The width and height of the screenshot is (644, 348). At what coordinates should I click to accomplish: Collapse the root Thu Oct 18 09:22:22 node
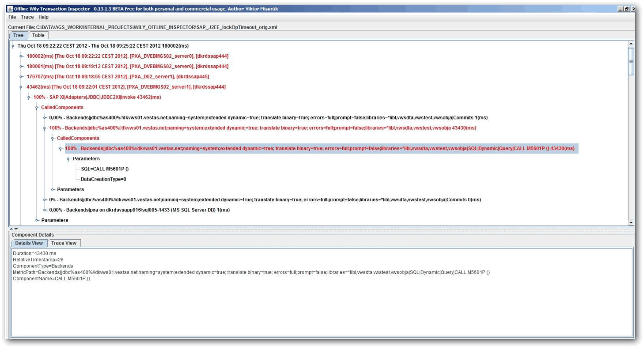pyautogui.click(x=13, y=46)
